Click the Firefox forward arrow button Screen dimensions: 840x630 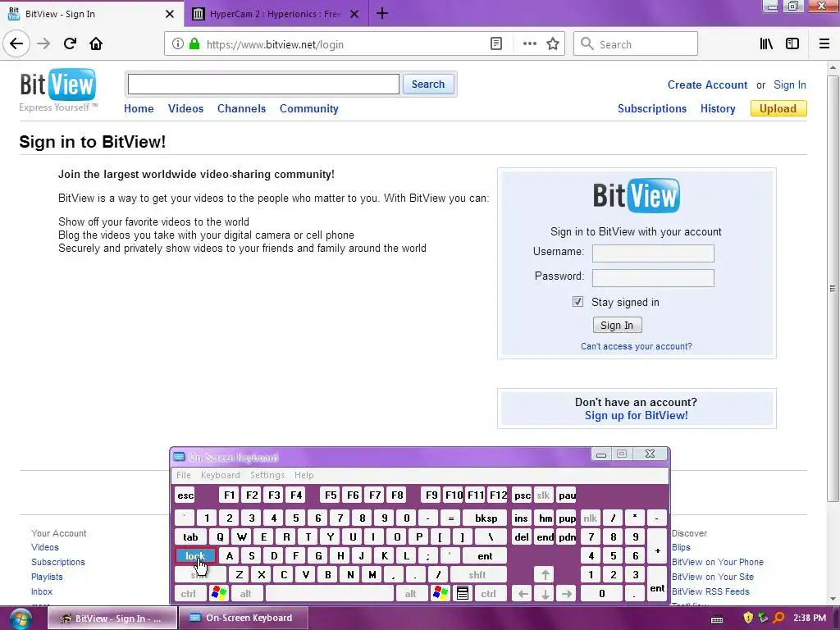pos(44,44)
